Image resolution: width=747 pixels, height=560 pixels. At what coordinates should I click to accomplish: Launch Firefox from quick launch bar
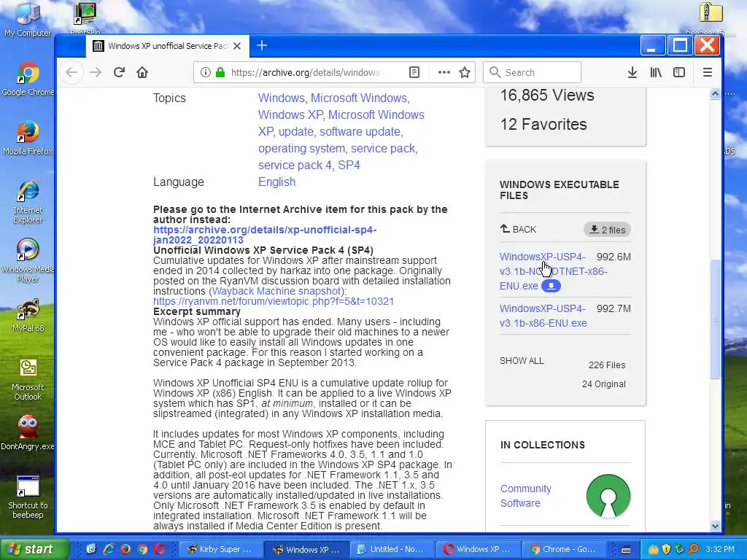pos(125,549)
